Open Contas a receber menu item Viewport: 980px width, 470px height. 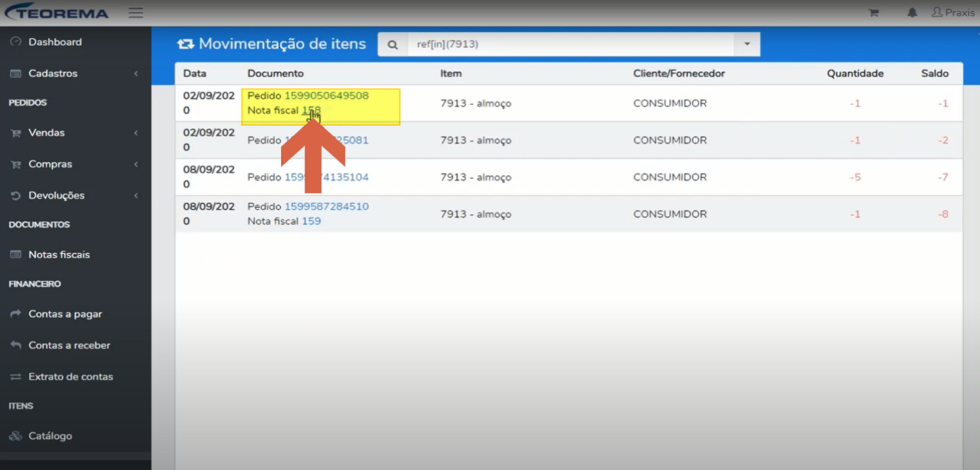[x=69, y=346]
